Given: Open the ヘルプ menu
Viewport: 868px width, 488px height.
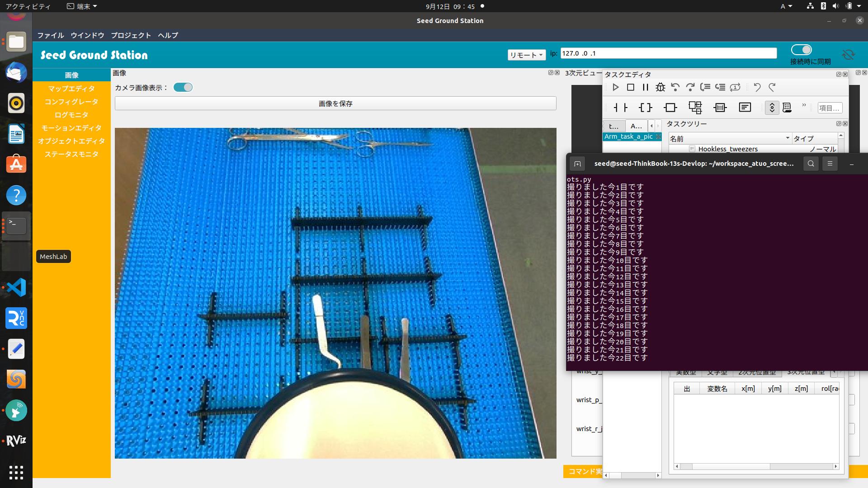Looking at the screenshot, I should tap(168, 35).
